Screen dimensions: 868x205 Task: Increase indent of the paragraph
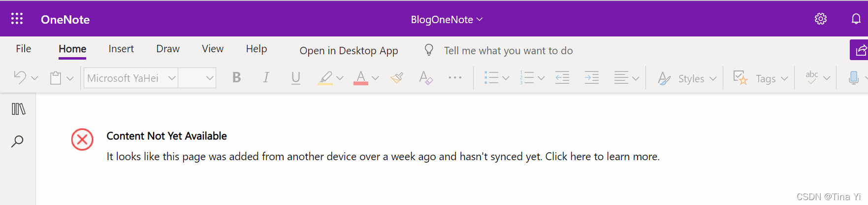coord(592,78)
